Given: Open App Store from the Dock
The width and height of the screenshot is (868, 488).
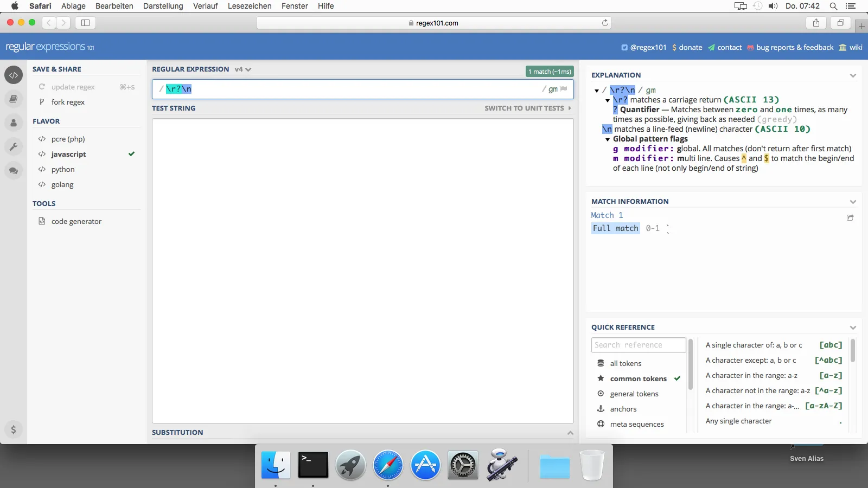Looking at the screenshot, I should [425, 465].
